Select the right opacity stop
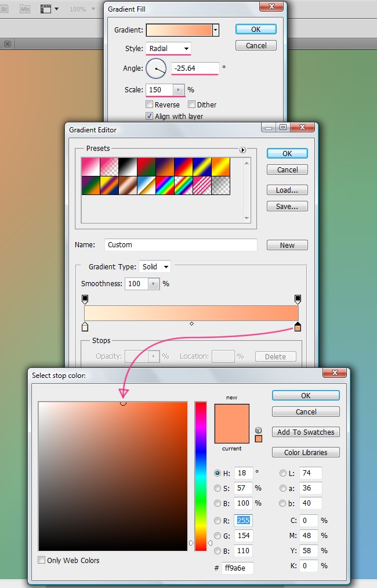 point(298,299)
